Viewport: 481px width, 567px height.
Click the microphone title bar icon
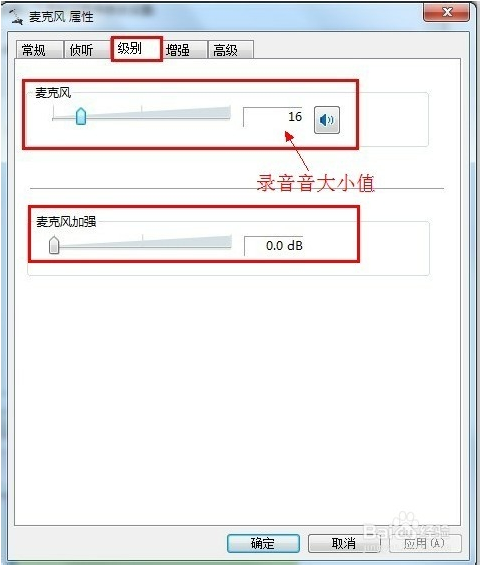coord(16,17)
